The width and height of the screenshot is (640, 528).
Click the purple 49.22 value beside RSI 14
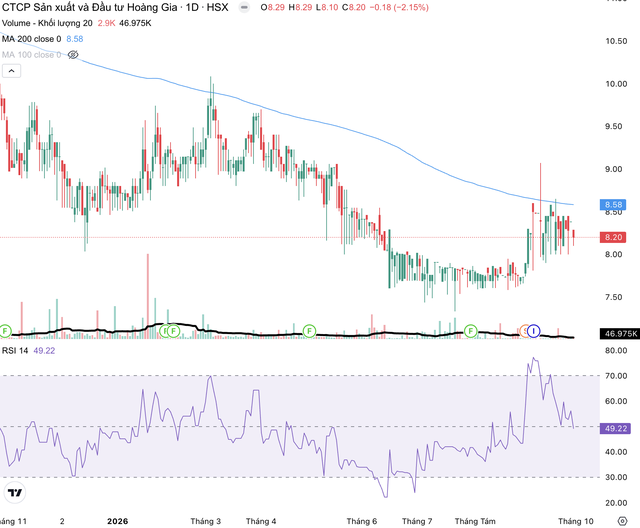(44, 351)
